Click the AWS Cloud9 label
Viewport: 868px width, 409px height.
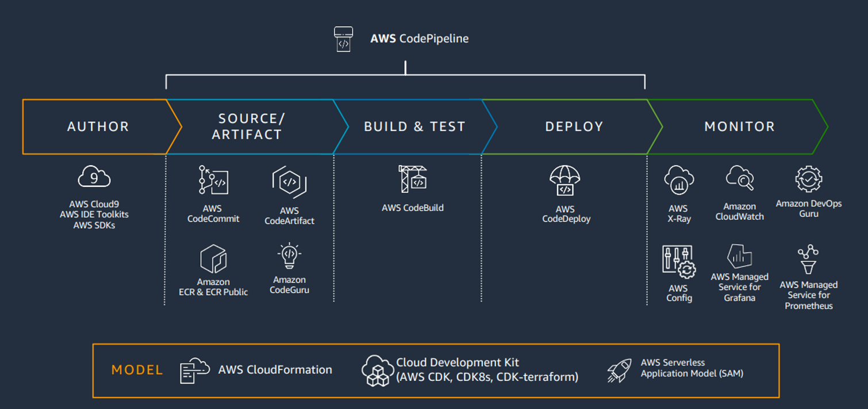pos(94,204)
